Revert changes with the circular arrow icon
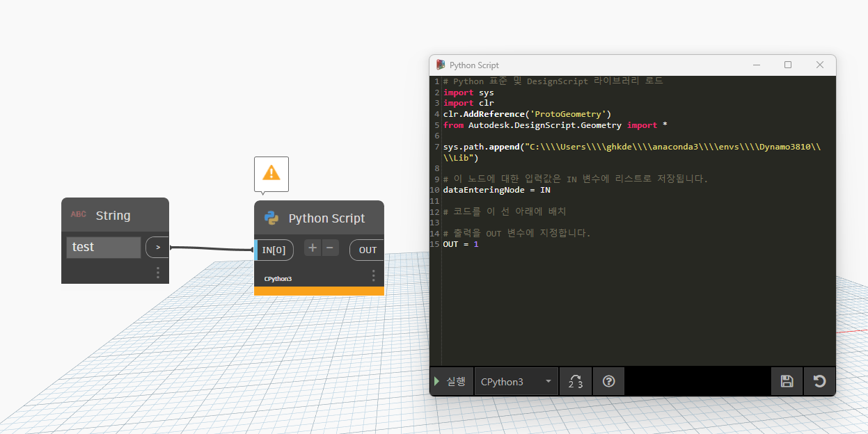The image size is (868, 434). (820, 381)
